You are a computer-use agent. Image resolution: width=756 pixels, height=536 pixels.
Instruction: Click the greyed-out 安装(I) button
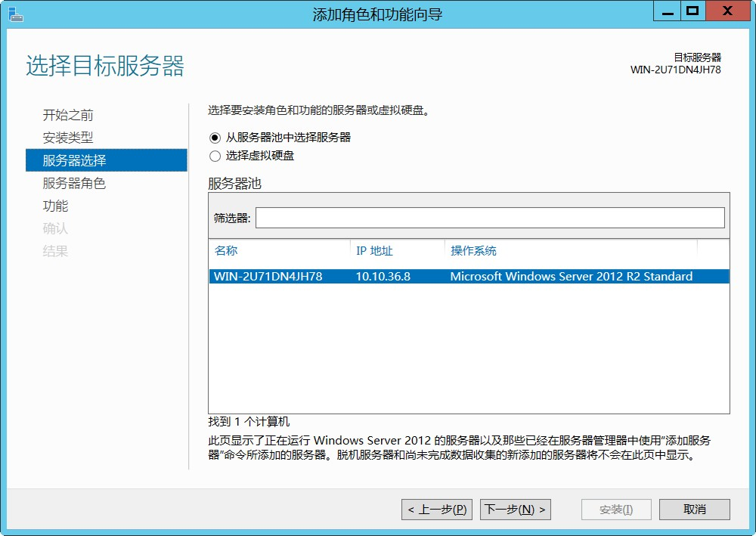tap(615, 510)
